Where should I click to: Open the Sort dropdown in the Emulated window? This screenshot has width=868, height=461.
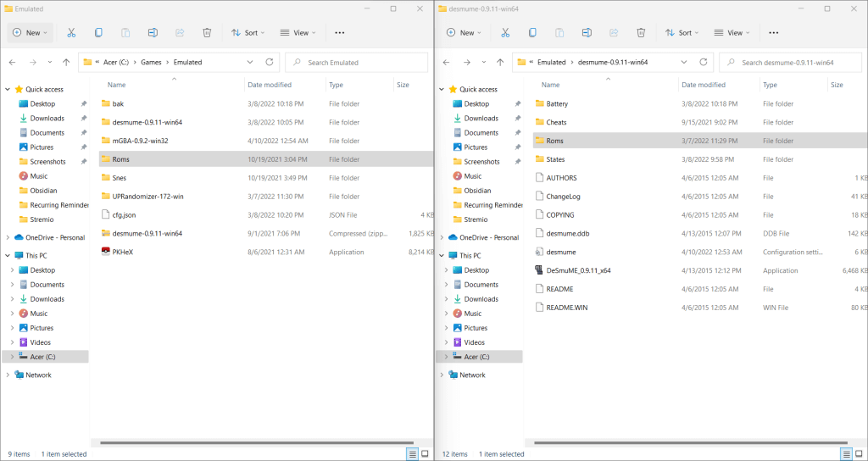(x=248, y=33)
